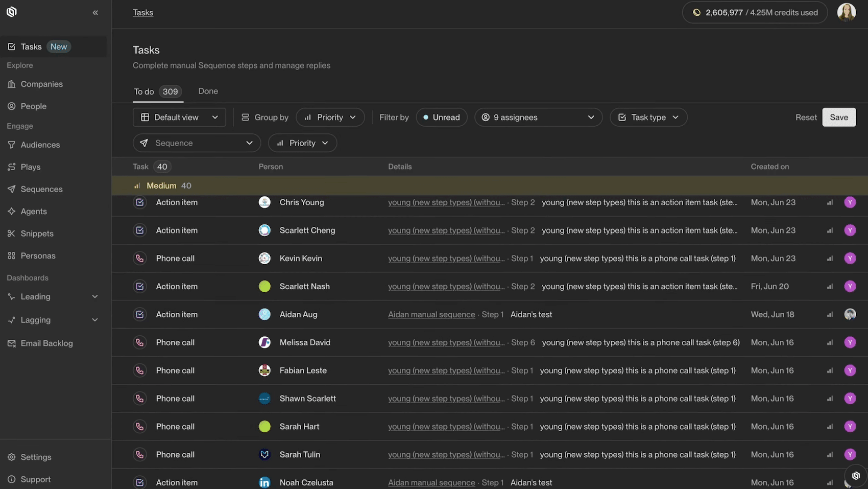Open Personas in the sidebar
The height and width of the screenshot is (489, 868).
38,255
